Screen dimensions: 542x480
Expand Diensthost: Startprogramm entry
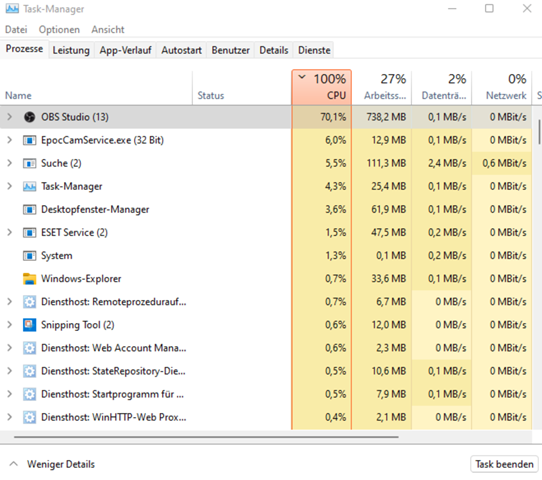pos(10,394)
